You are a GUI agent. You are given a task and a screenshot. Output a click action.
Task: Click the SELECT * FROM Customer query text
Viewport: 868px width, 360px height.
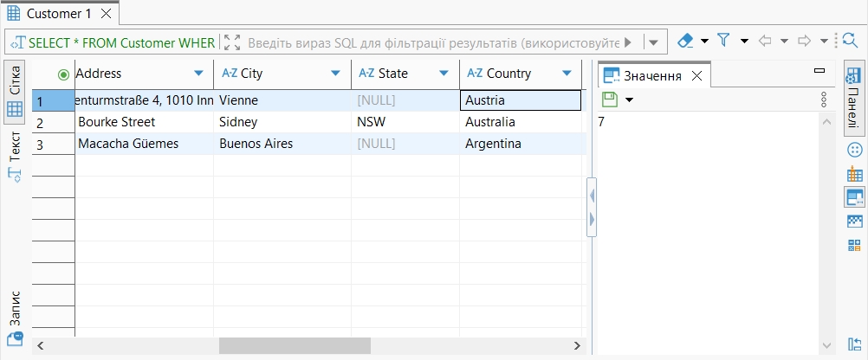[121, 43]
